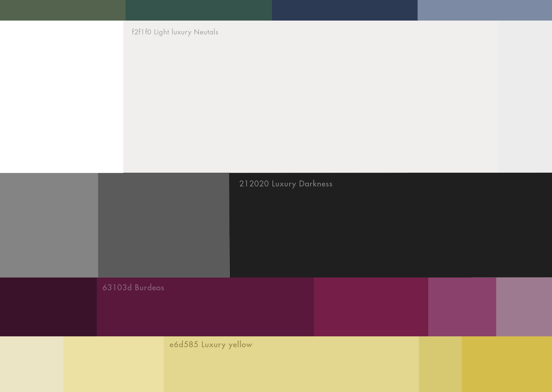The height and width of the screenshot is (392, 552).
Task: Click the f2f1f0 Light luxury Neutals swatch
Action: point(311,97)
